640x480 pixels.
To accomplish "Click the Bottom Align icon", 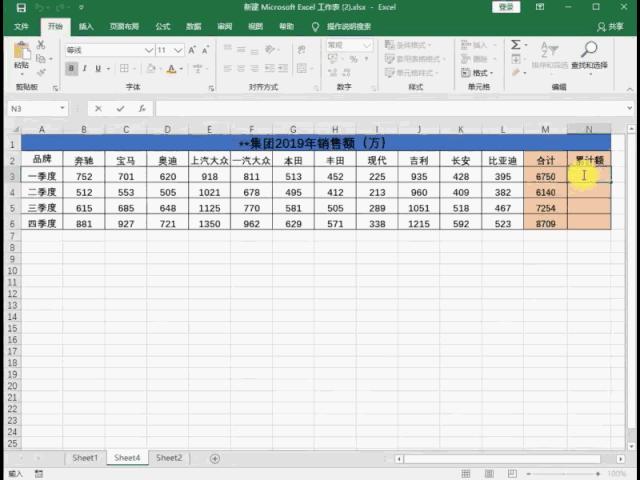I will click(255, 51).
